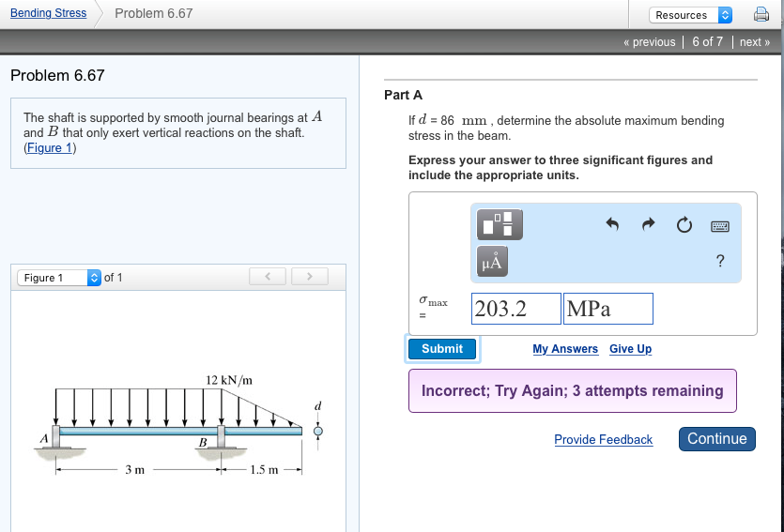Click the 'Part A' heading
The image size is (784, 532).
(403, 95)
